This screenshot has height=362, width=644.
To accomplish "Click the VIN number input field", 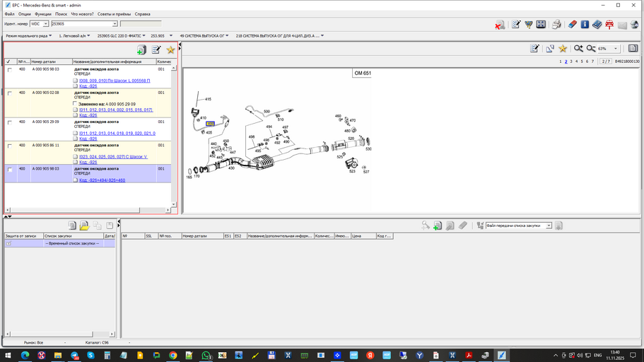I will [81, 24].
